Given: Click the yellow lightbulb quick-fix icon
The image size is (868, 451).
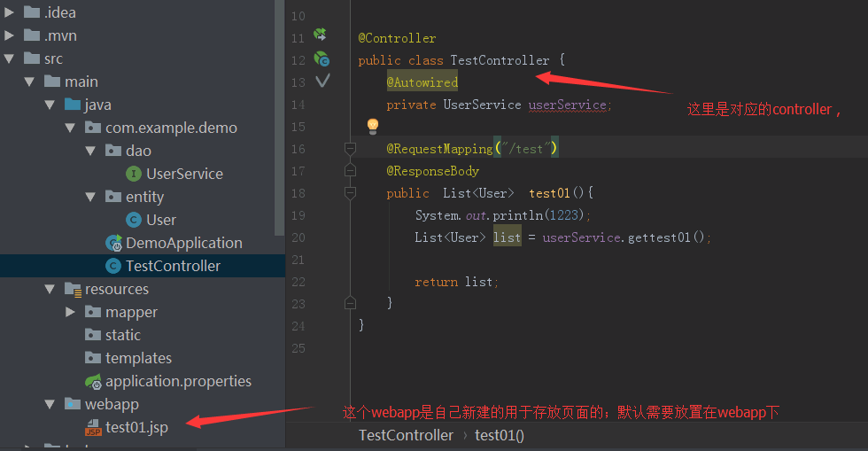Looking at the screenshot, I should point(373,127).
